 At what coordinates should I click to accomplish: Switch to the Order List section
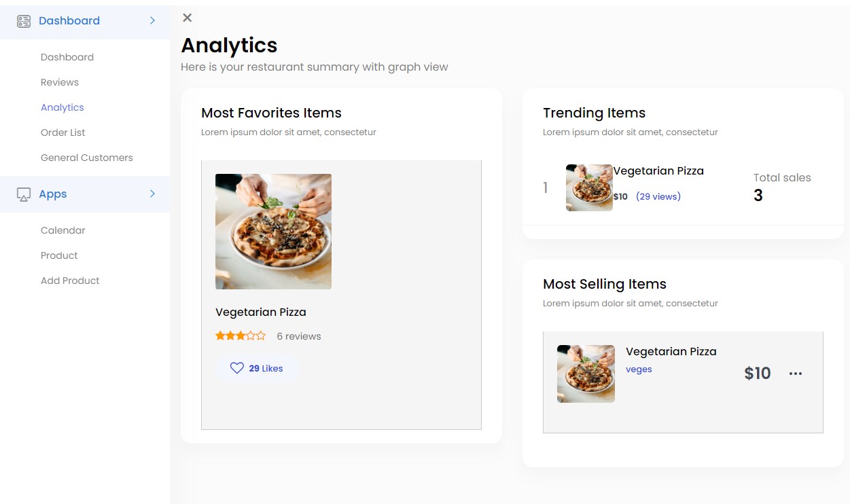tap(63, 132)
